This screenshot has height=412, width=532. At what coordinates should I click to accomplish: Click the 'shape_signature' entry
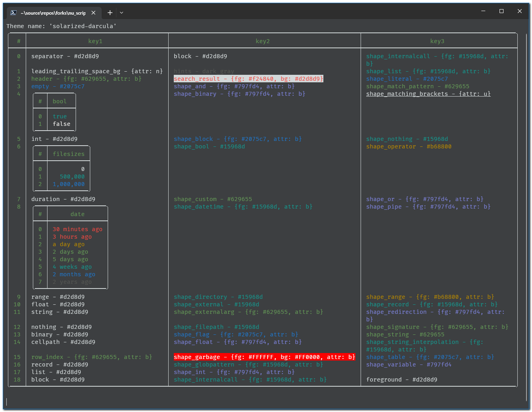pyautogui.click(x=437, y=327)
